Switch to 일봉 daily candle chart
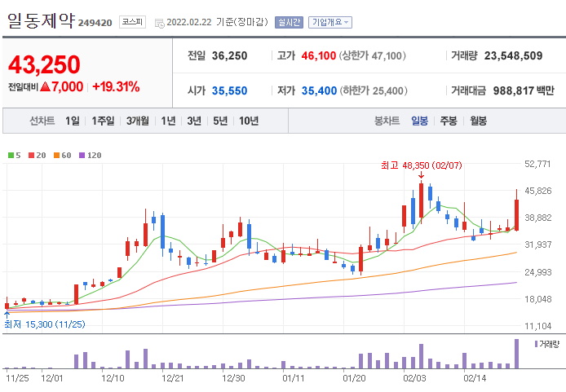The width and height of the screenshot is (566, 392). [x=419, y=121]
